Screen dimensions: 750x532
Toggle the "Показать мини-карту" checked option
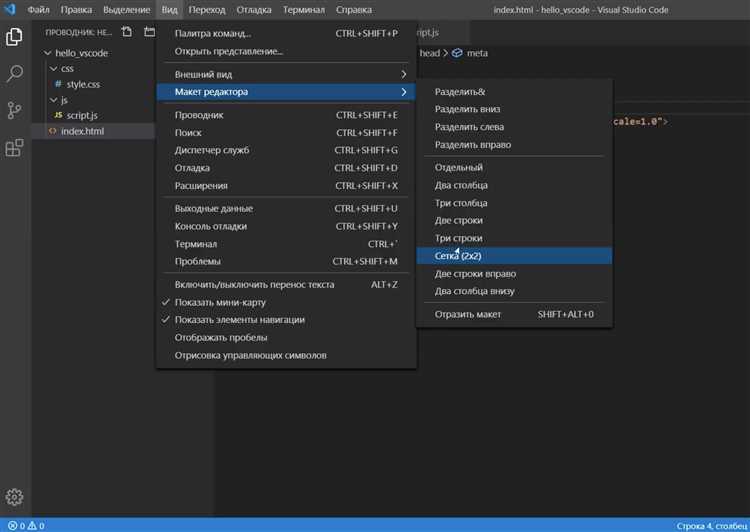tap(220, 302)
